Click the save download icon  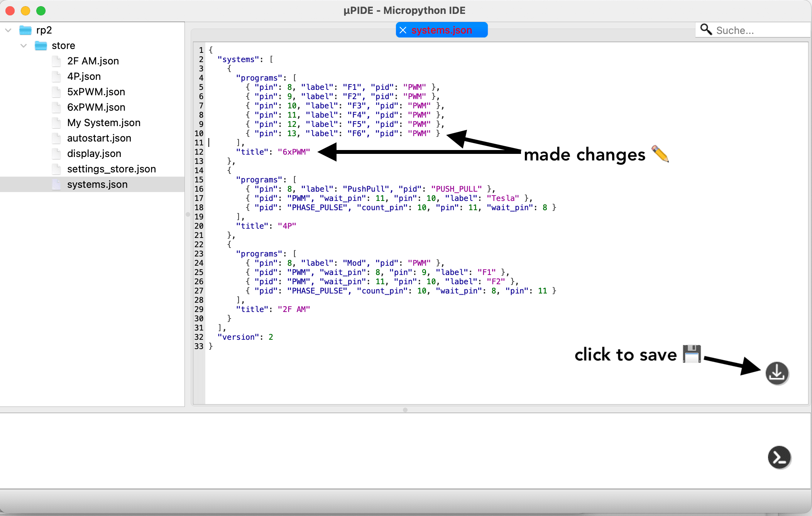coord(777,373)
